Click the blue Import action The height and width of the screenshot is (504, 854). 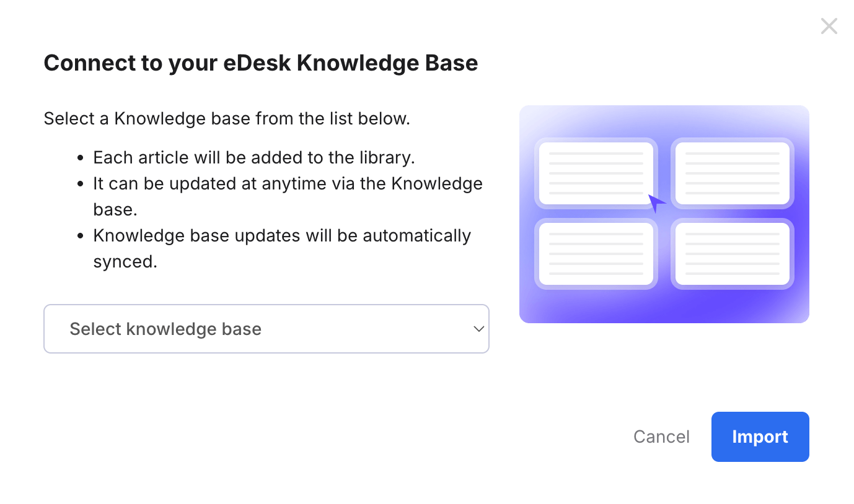(x=760, y=437)
